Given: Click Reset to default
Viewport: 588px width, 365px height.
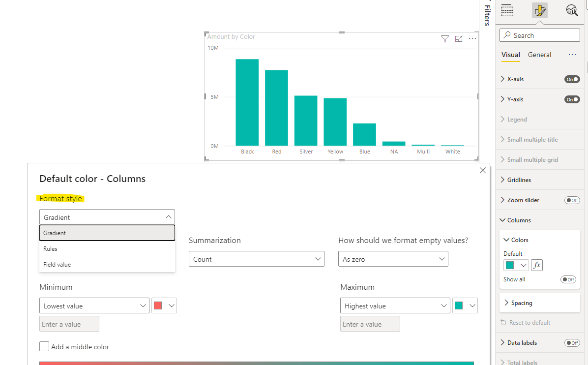Looking at the screenshot, I should [x=526, y=323].
